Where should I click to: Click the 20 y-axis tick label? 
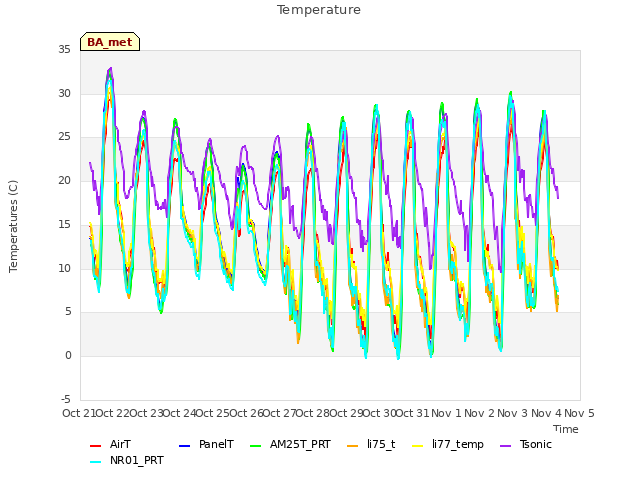coord(64,180)
